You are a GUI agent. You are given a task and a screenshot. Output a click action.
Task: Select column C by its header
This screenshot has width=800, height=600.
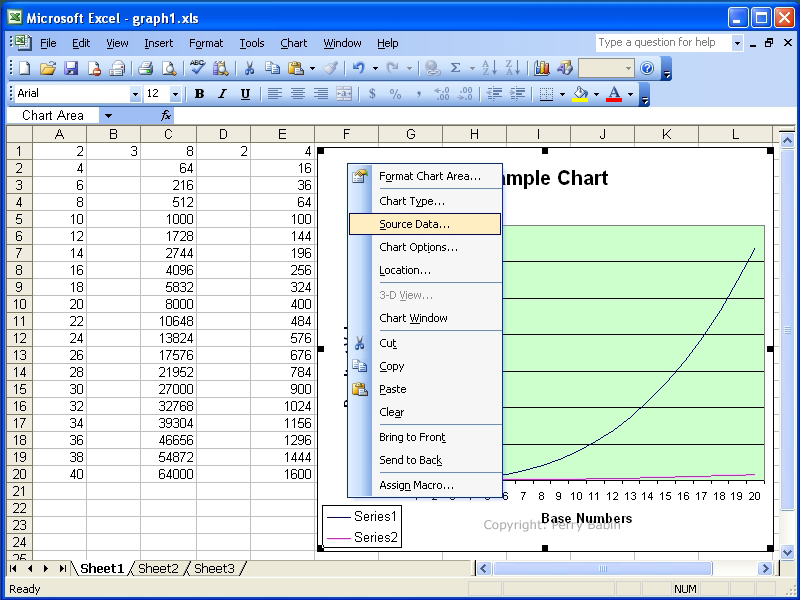(168, 134)
